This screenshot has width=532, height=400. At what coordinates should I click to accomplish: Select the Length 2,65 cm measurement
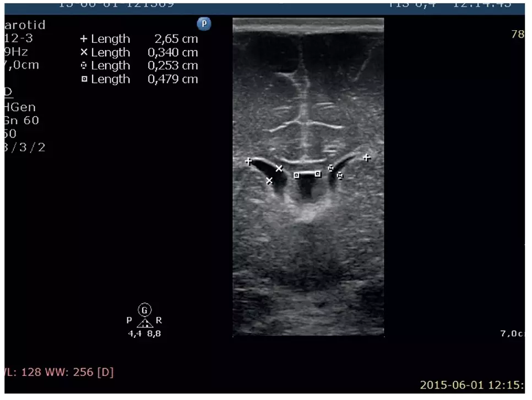click(x=139, y=39)
